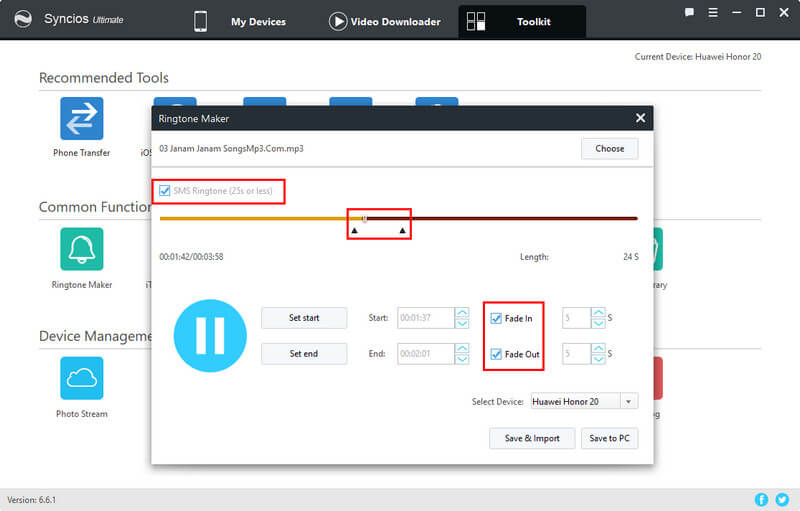Increase Fade In seconds with up arrow
Screen dimensions: 800x511
click(x=598, y=313)
